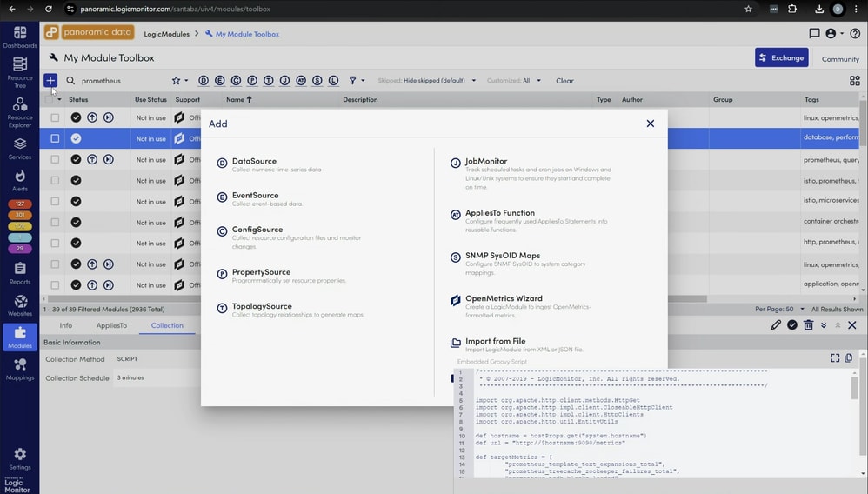The width and height of the screenshot is (868, 494).
Task: Open the Per Page 50 dropdown
Action: 779,309
